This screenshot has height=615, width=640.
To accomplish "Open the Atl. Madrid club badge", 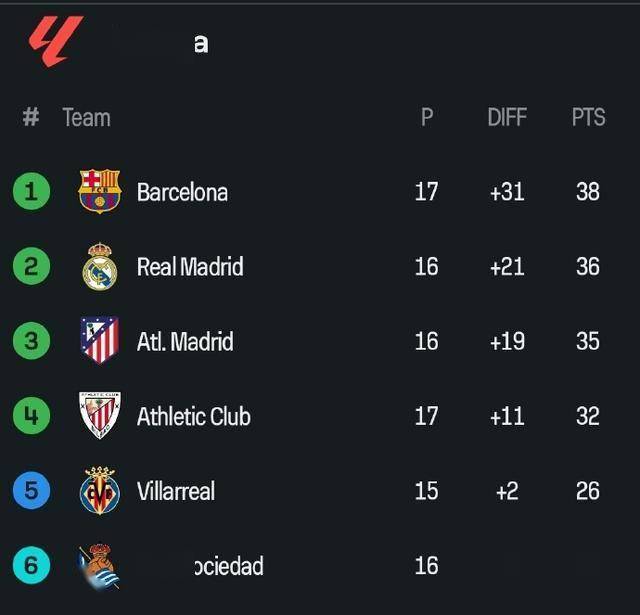I will click(100, 340).
